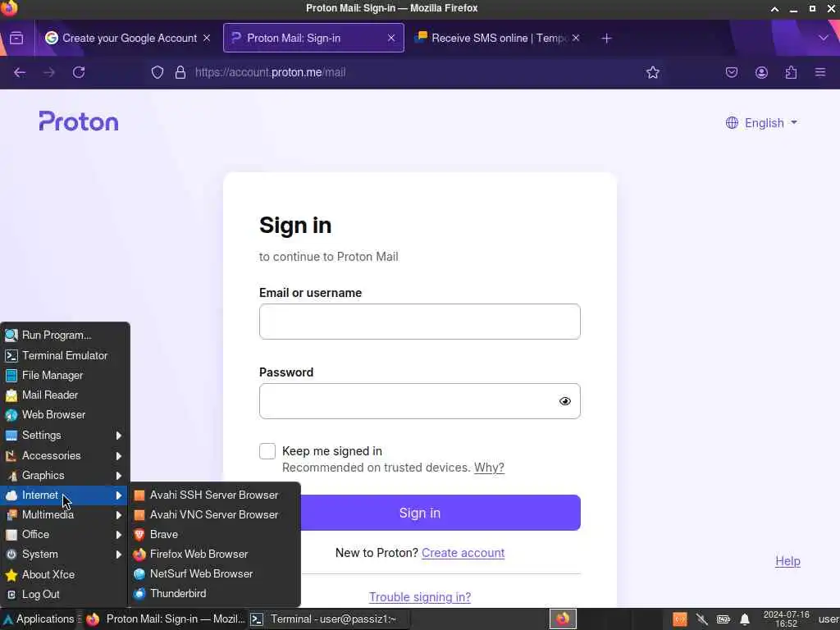This screenshot has height=630, width=840.
Task: Expand the Settings submenu
Action: click(x=65, y=435)
